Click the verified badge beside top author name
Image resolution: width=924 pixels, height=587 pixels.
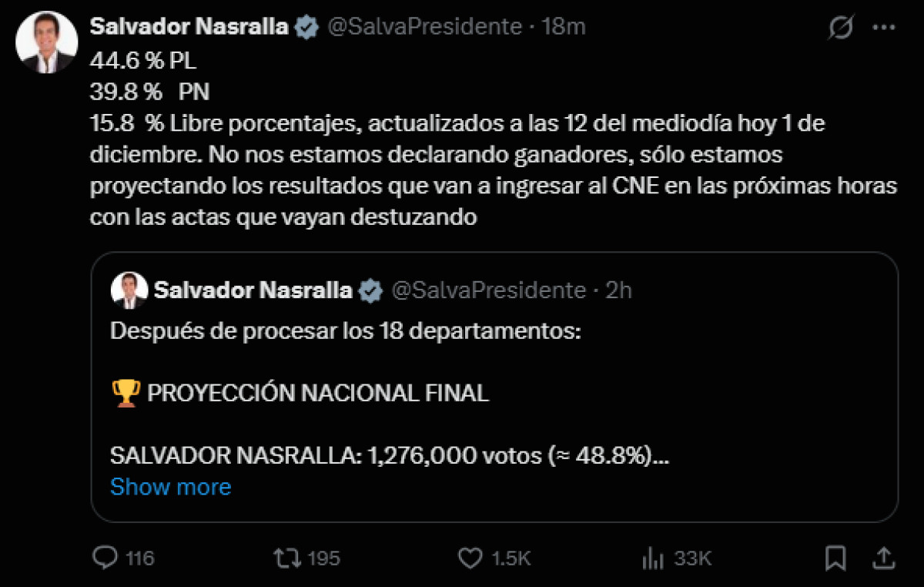(307, 27)
